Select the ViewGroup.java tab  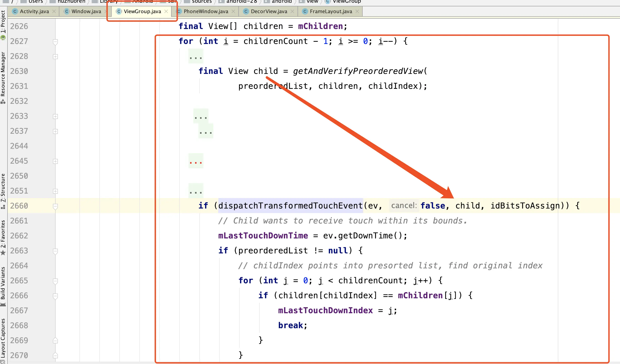pos(142,11)
